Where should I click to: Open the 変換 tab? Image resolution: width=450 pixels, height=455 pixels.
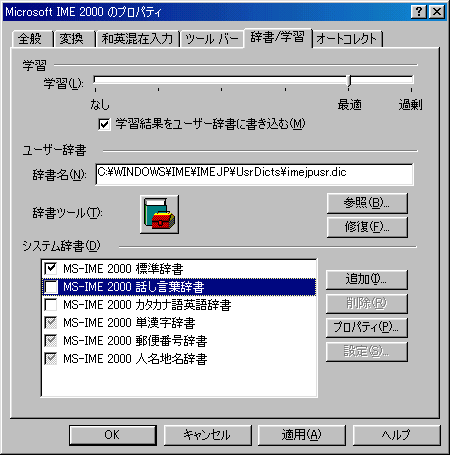(x=74, y=39)
